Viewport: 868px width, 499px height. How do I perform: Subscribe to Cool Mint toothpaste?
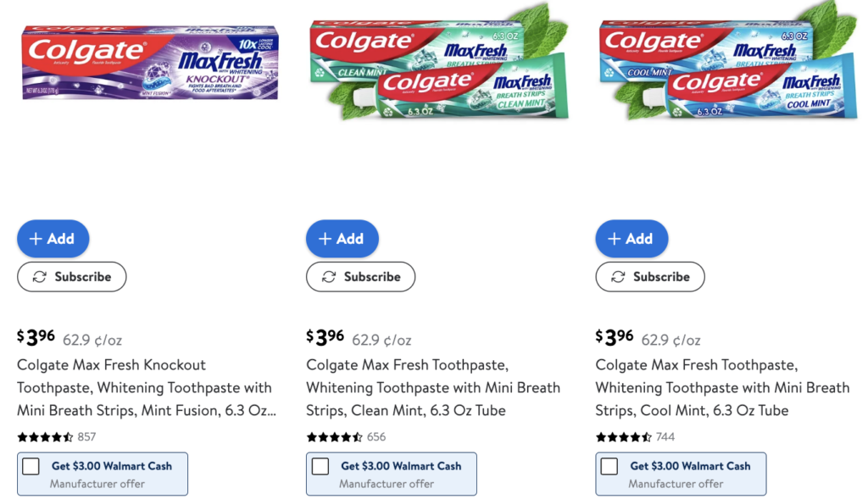(x=650, y=277)
